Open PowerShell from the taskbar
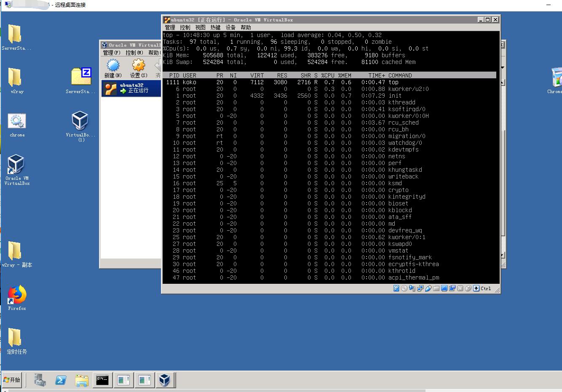 coord(61,380)
